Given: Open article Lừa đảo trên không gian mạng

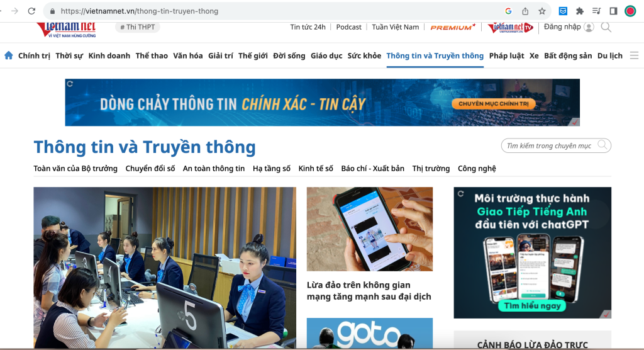Looking at the screenshot, I should (369, 291).
